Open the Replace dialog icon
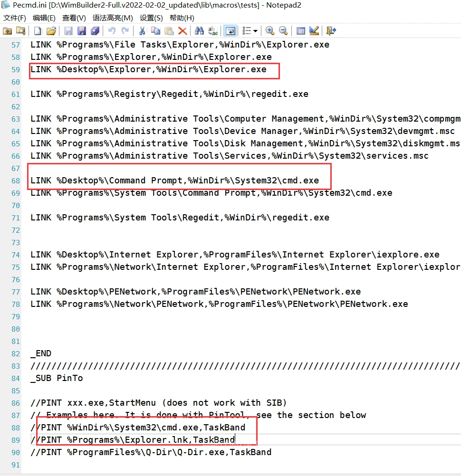This screenshot has width=461, height=476. point(213,31)
